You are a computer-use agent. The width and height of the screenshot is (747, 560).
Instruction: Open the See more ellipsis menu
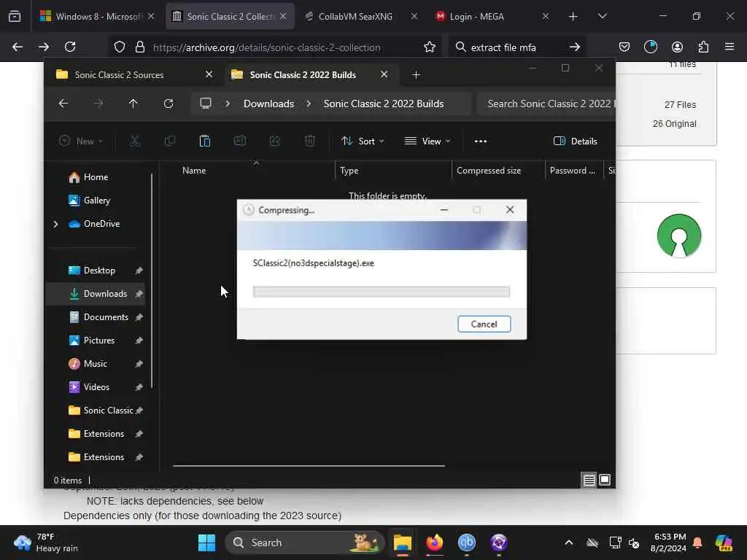coord(481,141)
